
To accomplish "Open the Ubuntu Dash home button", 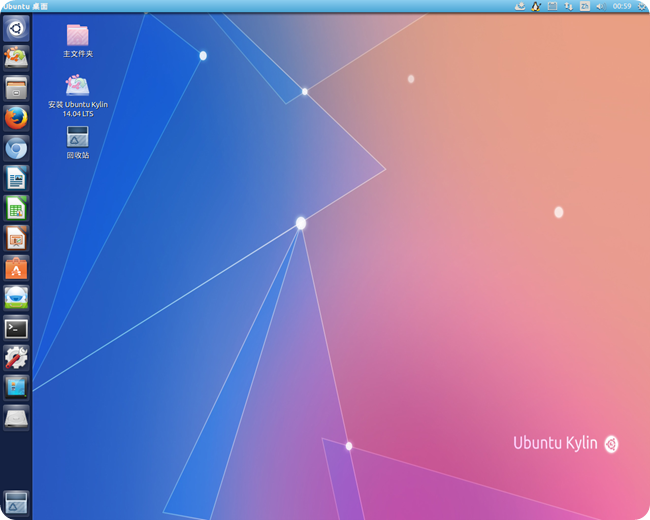I will tap(16, 27).
